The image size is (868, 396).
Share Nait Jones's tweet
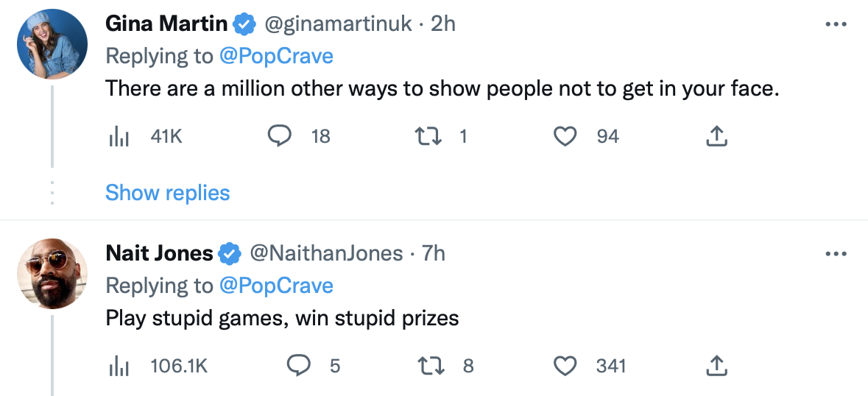[716, 366]
